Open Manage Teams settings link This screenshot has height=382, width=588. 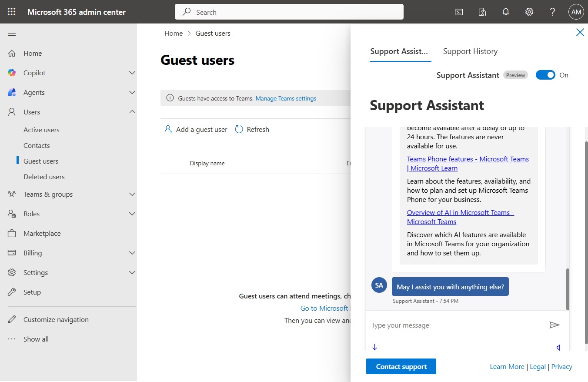(286, 98)
